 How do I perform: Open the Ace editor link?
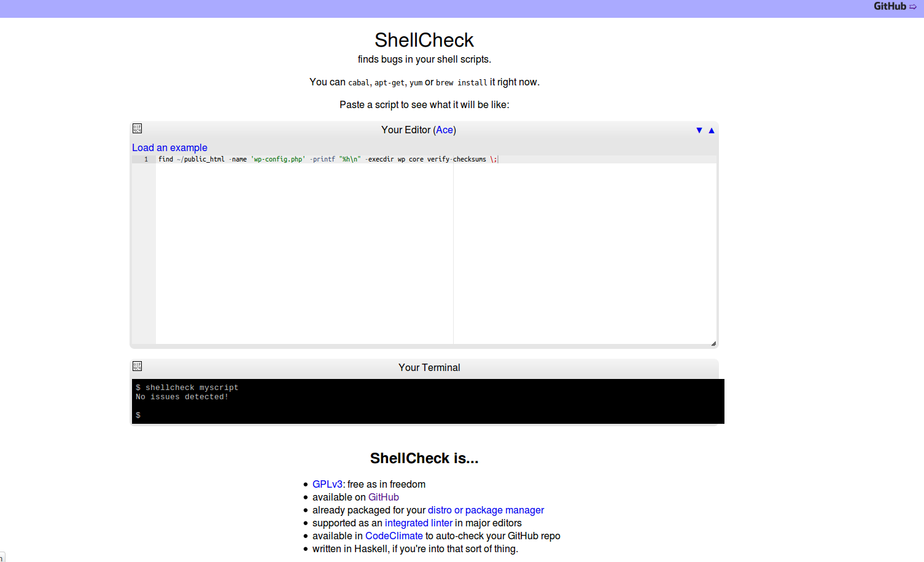point(445,130)
